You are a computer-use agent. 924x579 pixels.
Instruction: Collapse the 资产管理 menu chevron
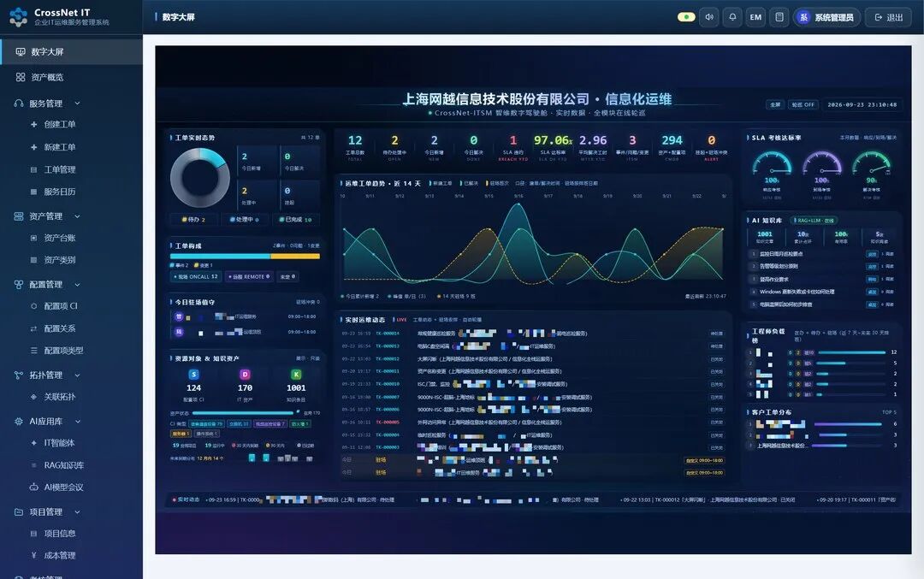77,216
